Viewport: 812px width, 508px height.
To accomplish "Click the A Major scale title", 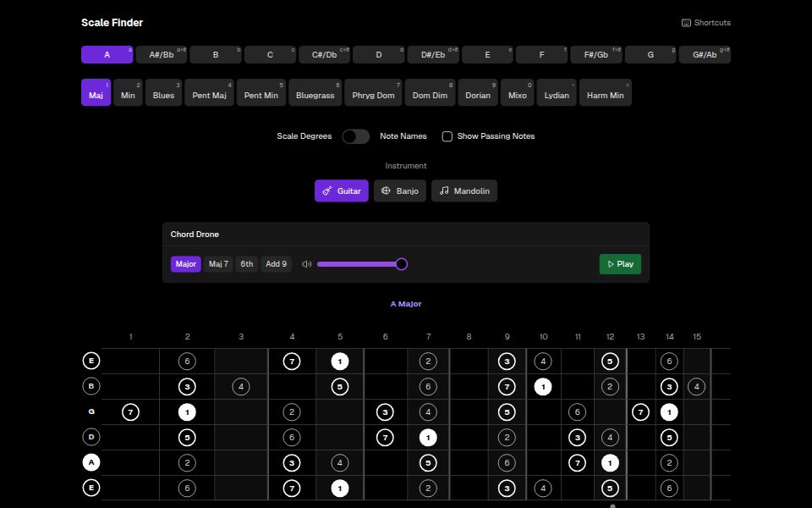I will coord(406,303).
